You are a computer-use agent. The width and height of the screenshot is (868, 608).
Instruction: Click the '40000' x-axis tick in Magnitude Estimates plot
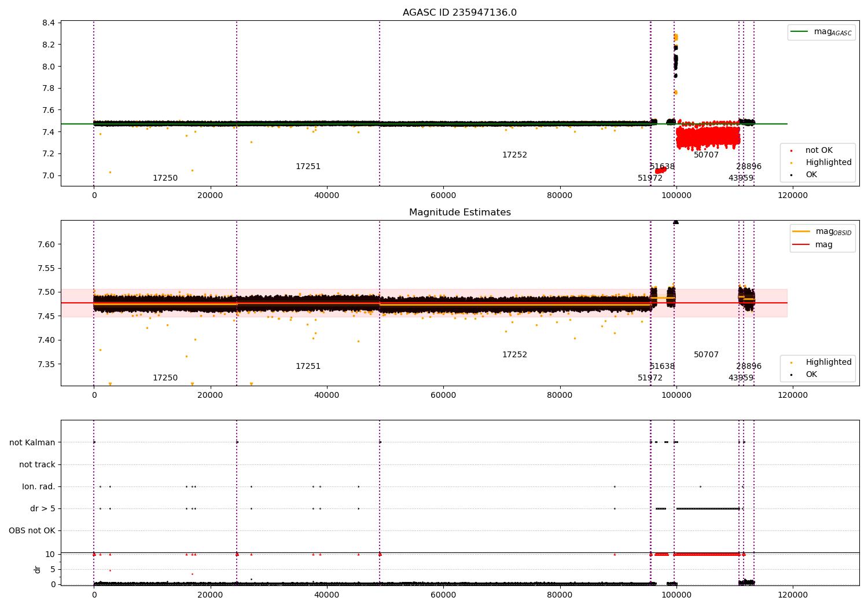326,395
